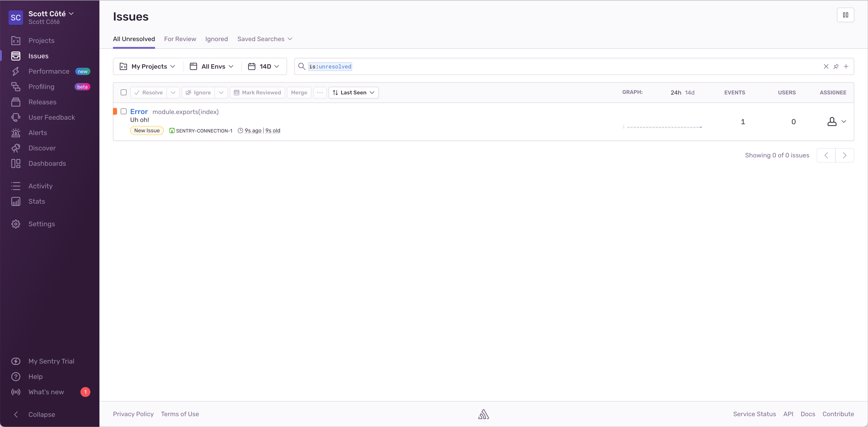Expand the Ignore options arrow
868x427 pixels.
[221, 93]
